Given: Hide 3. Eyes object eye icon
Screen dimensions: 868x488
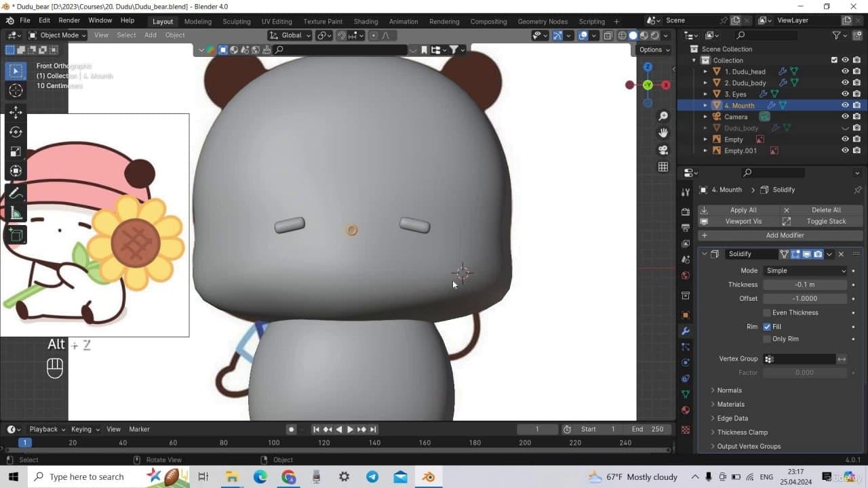Looking at the screenshot, I should point(845,94).
